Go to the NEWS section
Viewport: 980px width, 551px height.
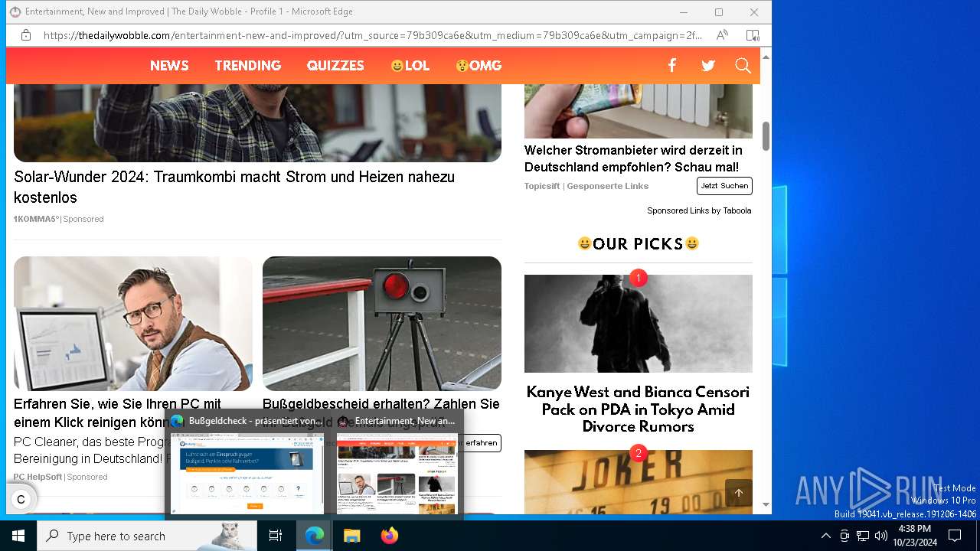click(169, 66)
